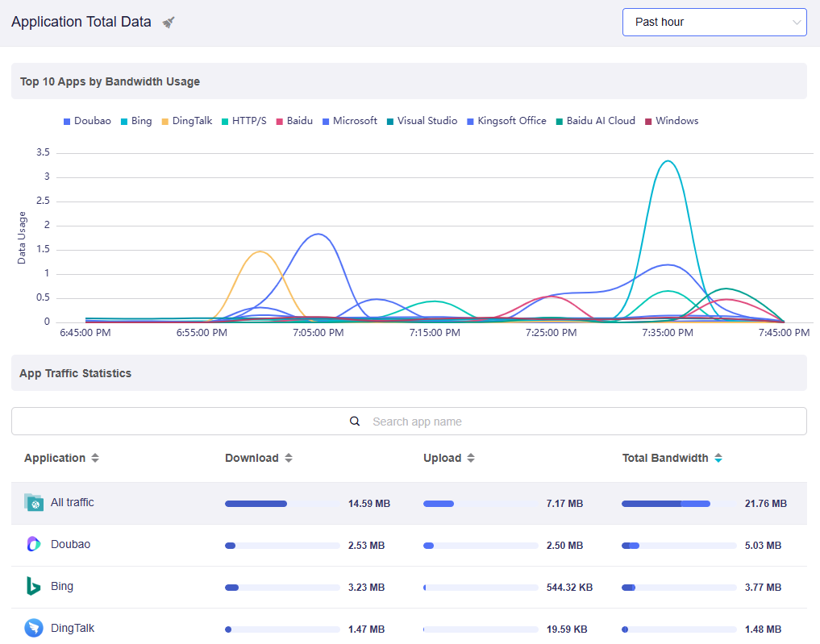The image size is (820, 644).
Task: Click the clear data broom icon
Action: pos(169,23)
